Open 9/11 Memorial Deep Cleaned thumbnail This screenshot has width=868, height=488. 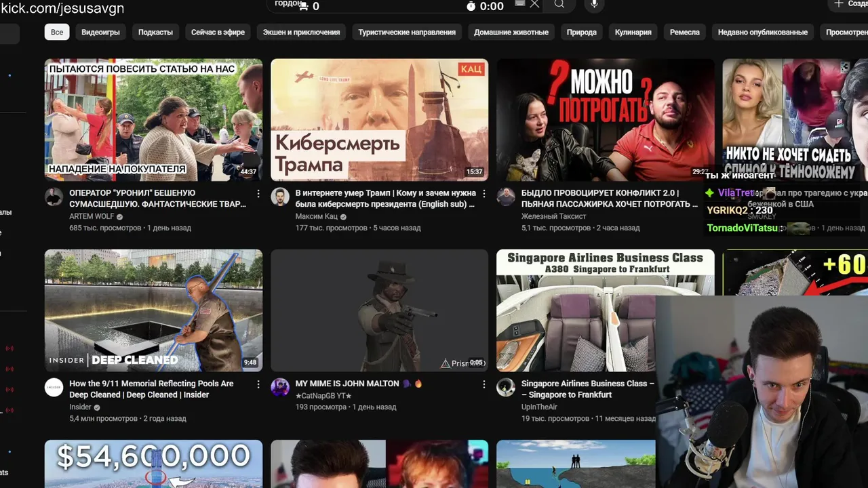pos(153,310)
